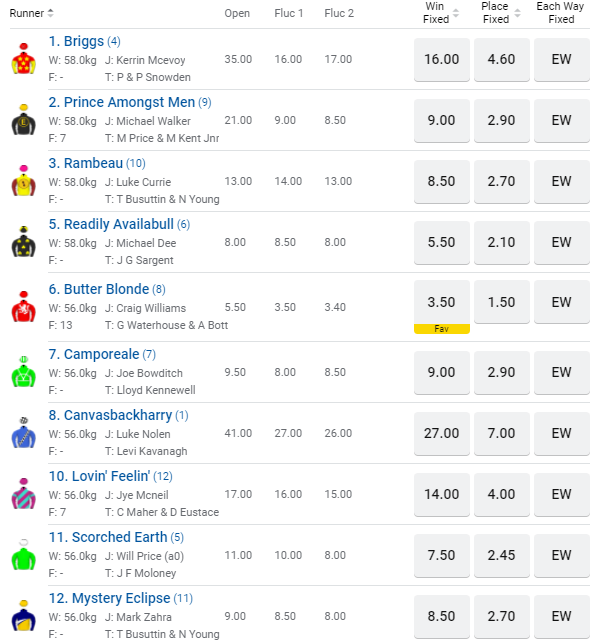Viewport: 605px width, 644px height.
Task: Sort runners using the Runner column arrow
Action: [51, 13]
